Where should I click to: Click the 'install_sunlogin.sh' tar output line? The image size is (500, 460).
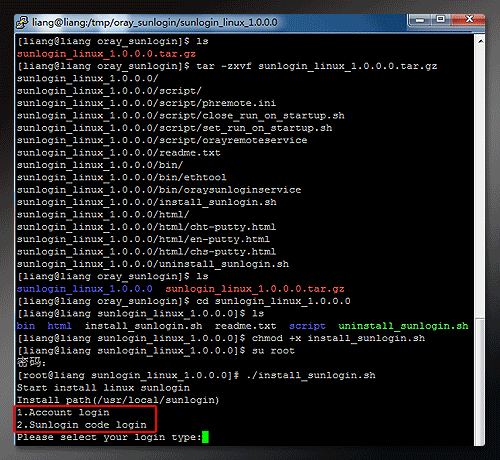tap(147, 202)
